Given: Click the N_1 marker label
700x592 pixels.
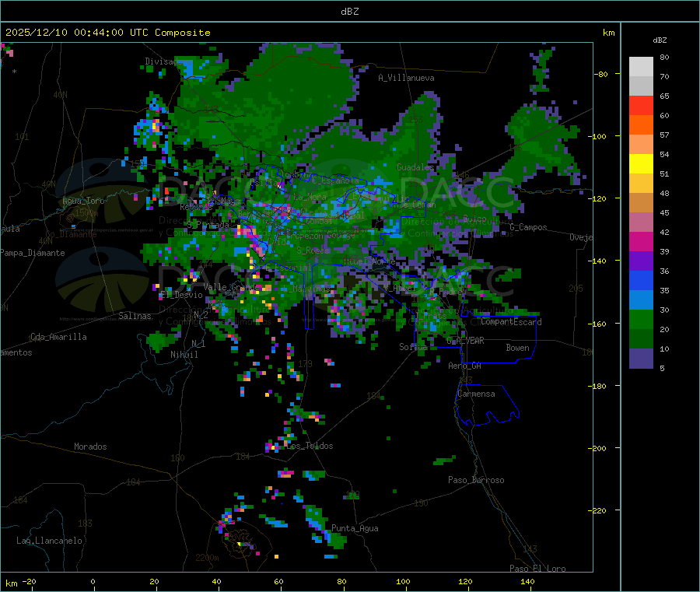Looking at the screenshot, I should tap(198, 343).
